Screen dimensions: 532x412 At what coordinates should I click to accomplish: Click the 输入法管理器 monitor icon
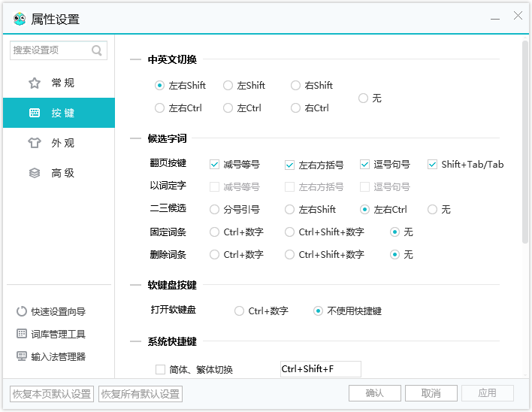pyautogui.click(x=21, y=356)
